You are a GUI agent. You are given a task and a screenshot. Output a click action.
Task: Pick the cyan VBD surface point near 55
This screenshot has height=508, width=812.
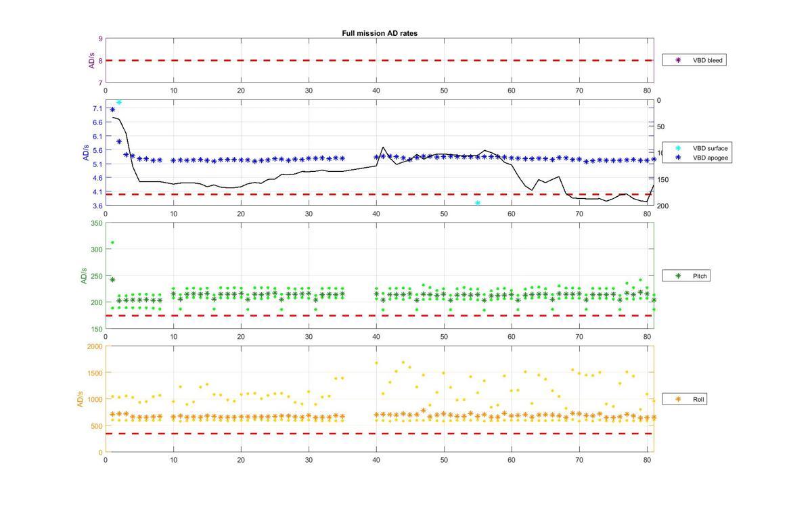[x=478, y=203]
